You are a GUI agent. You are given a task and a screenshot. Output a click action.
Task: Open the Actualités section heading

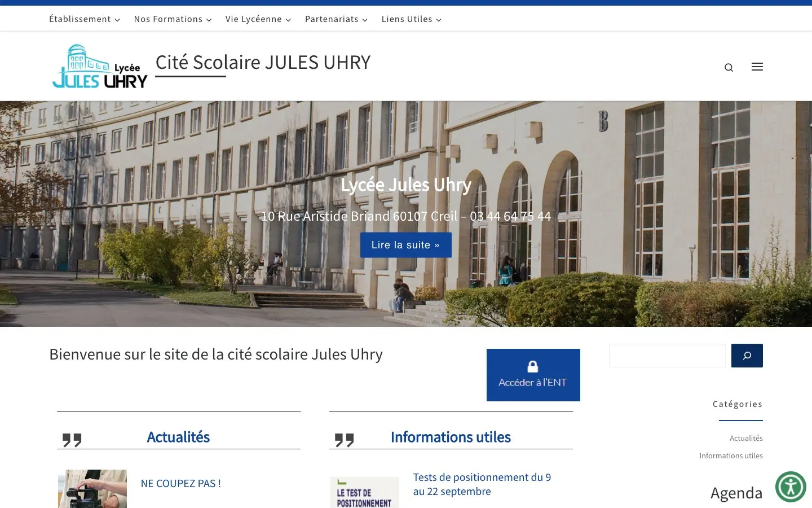tap(178, 437)
